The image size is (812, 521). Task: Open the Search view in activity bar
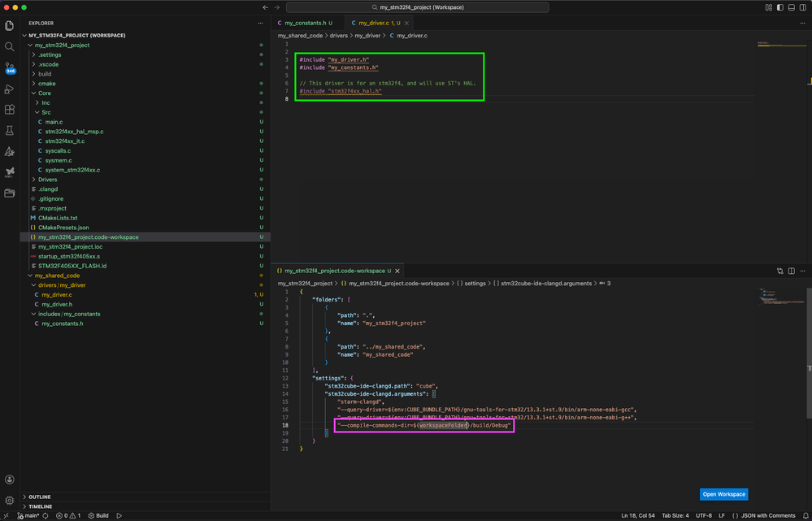coord(10,46)
